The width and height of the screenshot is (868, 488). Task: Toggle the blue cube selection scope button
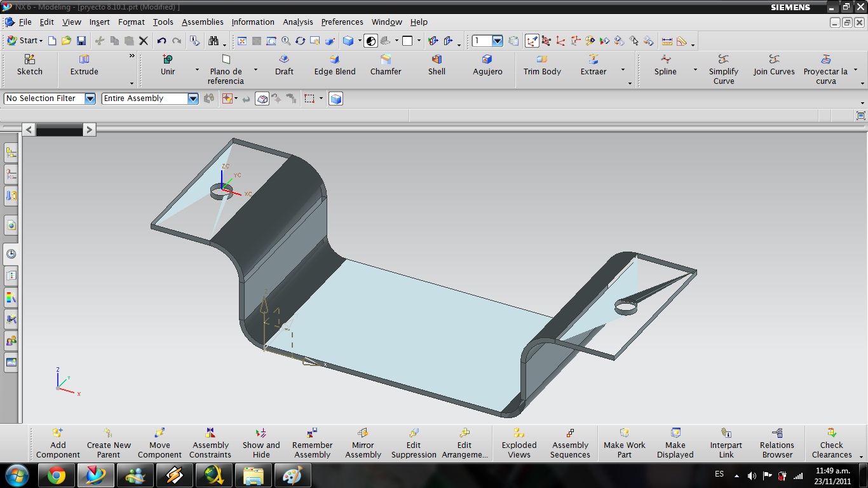tap(336, 98)
